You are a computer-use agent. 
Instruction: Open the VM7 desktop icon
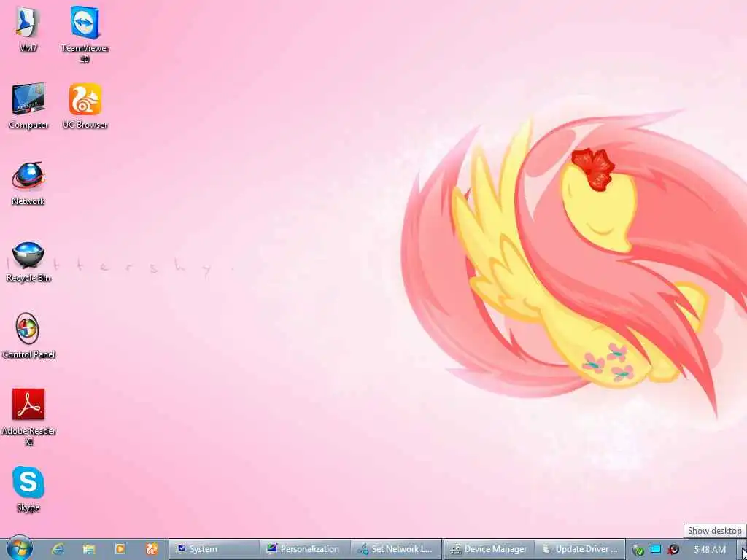coord(28,28)
